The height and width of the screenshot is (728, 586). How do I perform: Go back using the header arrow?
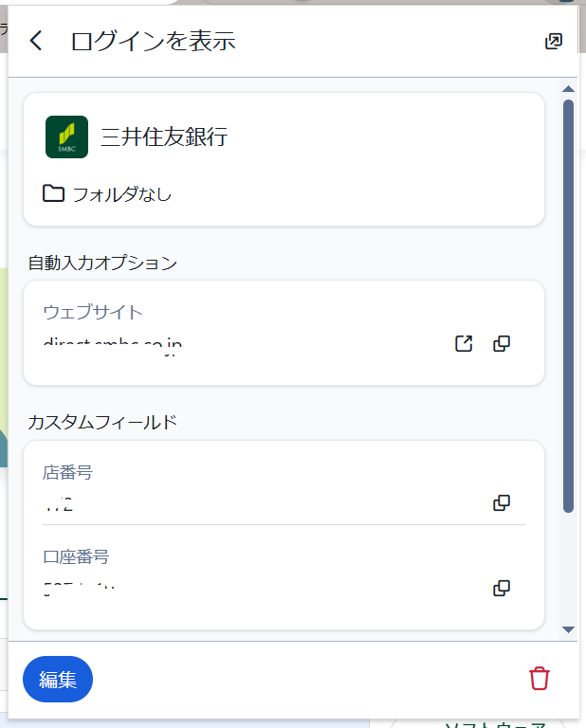click(x=36, y=41)
